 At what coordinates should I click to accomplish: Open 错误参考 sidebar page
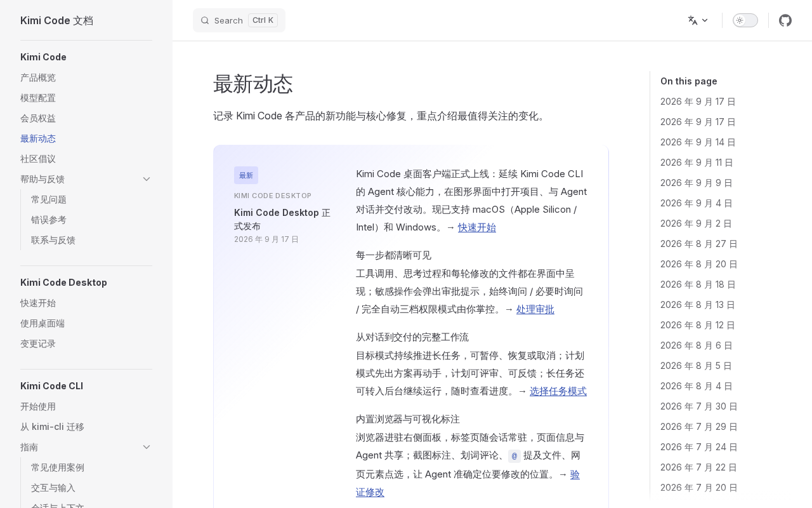[49, 220]
